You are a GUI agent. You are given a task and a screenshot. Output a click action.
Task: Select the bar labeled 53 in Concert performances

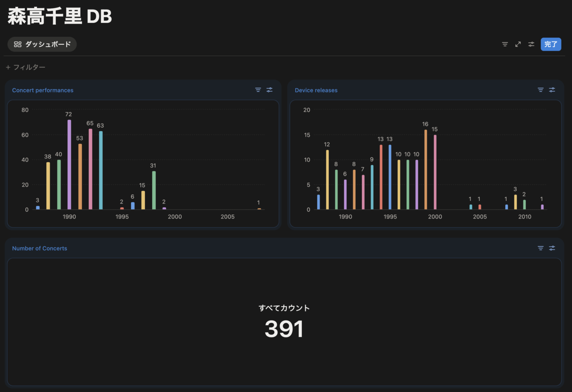tap(80, 176)
